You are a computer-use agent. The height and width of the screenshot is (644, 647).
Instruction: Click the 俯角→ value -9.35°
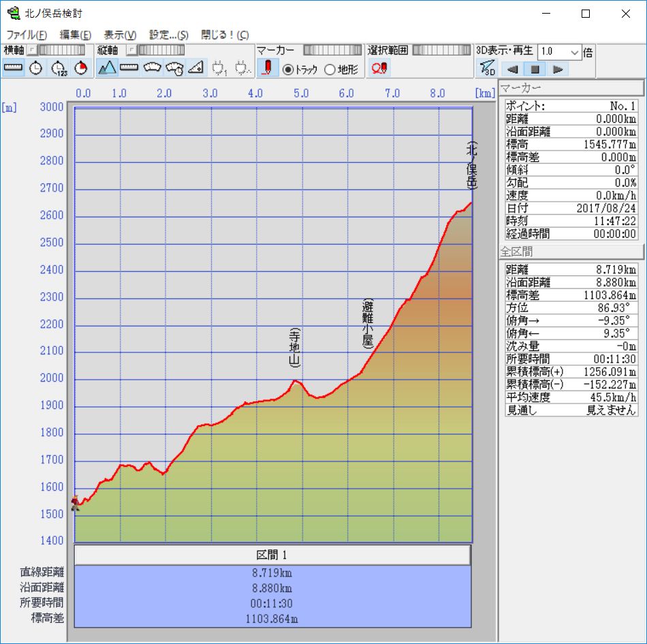pyautogui.click(x=614, y=320)
